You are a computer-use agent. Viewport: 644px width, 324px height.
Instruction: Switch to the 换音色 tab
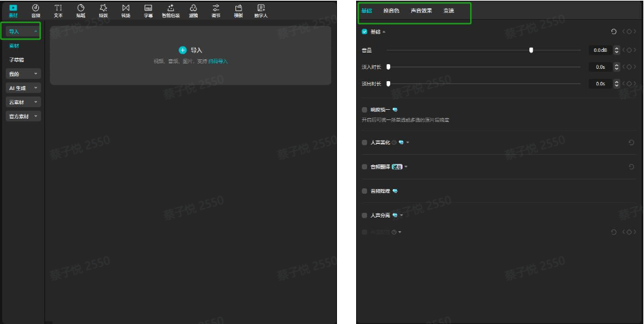tap(391, 11)
